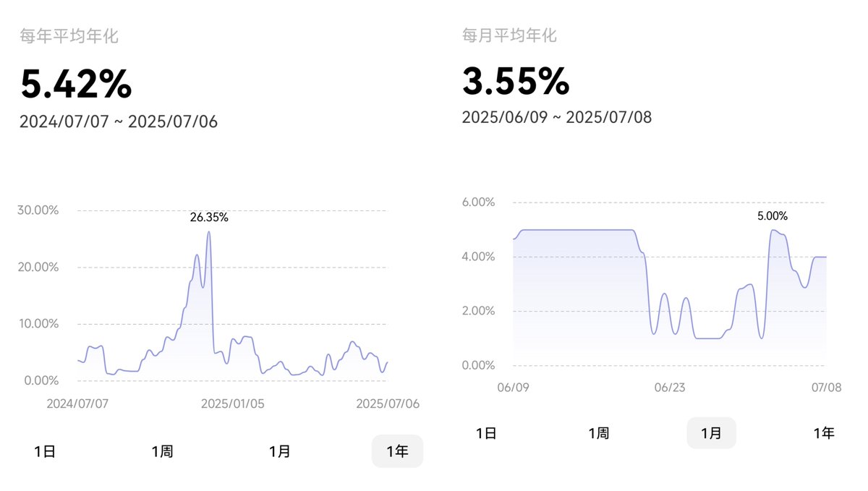The height and width of the screenshot is (491, 868).
Task: Click the 6.00% y-axis label
Action: point(478,202)
